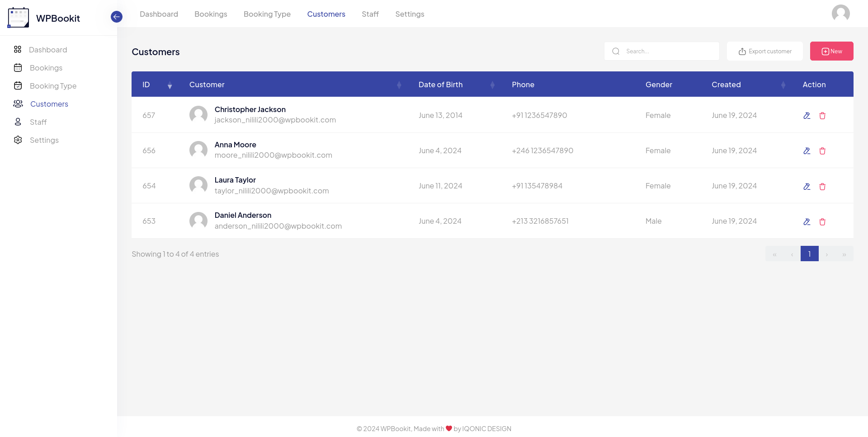Delete customer Daniel Anderson
The image size is (868, 437).
point(822,222)
